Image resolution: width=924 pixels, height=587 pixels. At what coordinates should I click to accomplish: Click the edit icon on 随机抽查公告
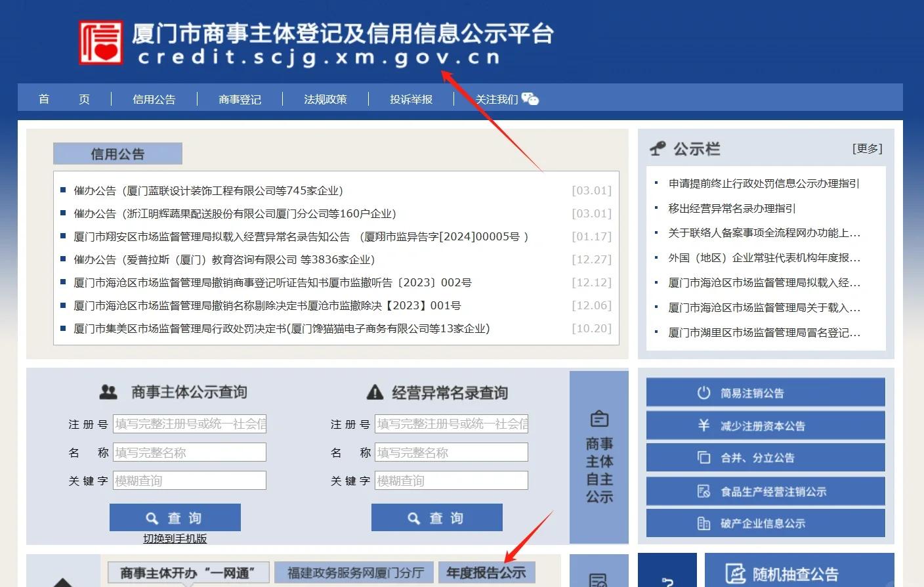(736, 574)
